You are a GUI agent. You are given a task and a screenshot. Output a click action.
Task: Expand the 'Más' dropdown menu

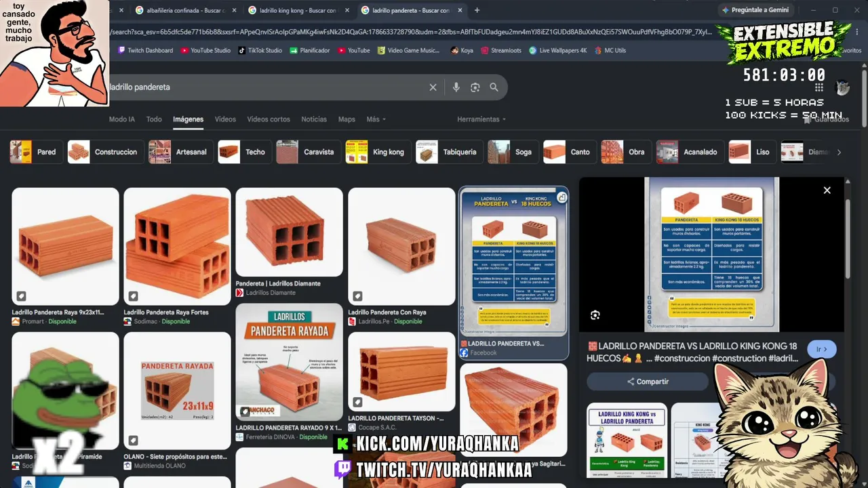(376, 119)
